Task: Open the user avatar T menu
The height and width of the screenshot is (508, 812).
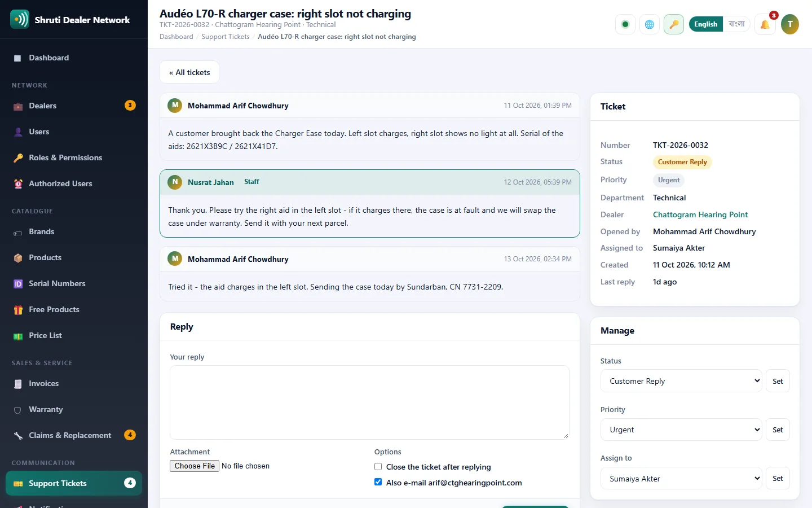Action: [790, 24]
